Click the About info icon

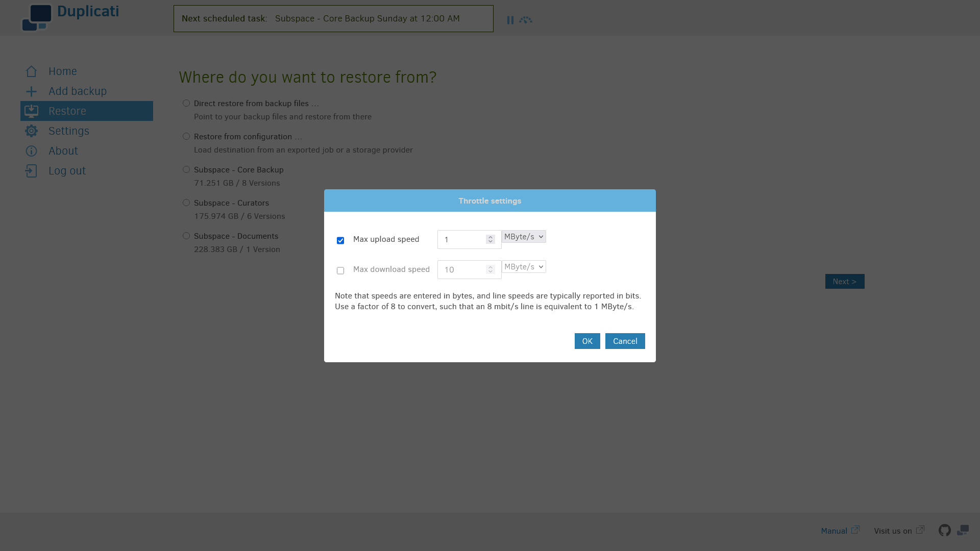coord(31,151)
